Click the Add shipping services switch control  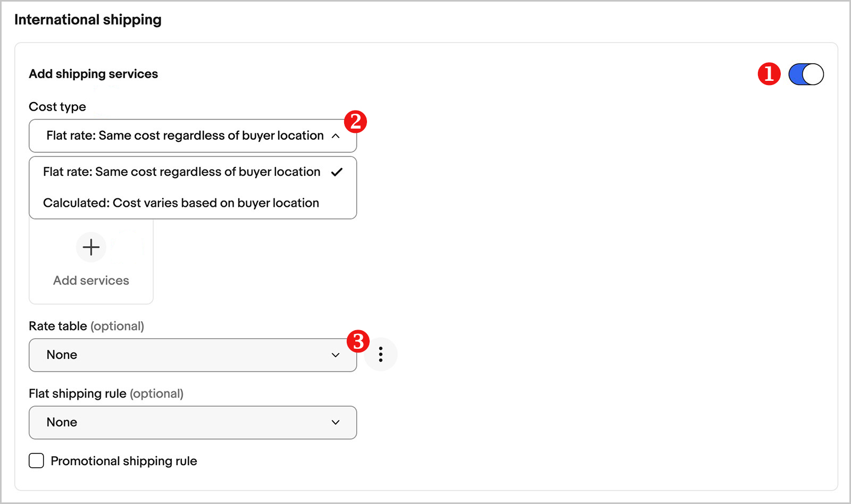805,74
